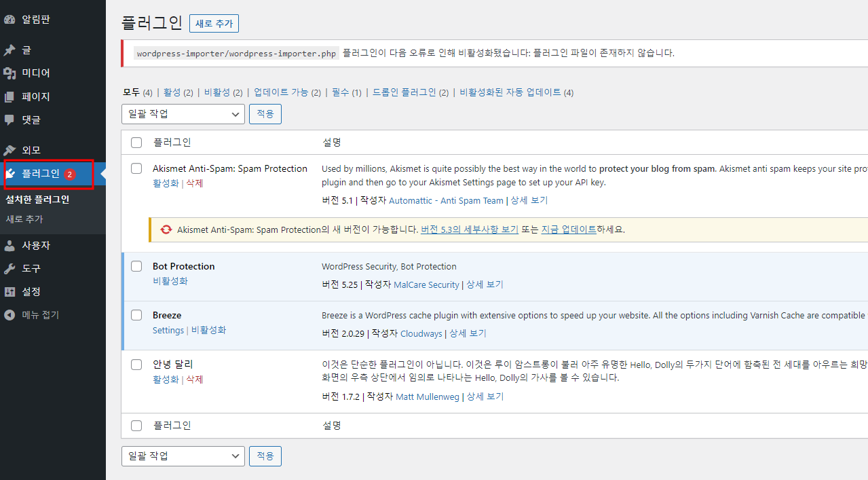Image resolution: width=868 pixels, height=480 pixels.
Task: Click the 글 pushpin icon
Action: coord(10,50)
